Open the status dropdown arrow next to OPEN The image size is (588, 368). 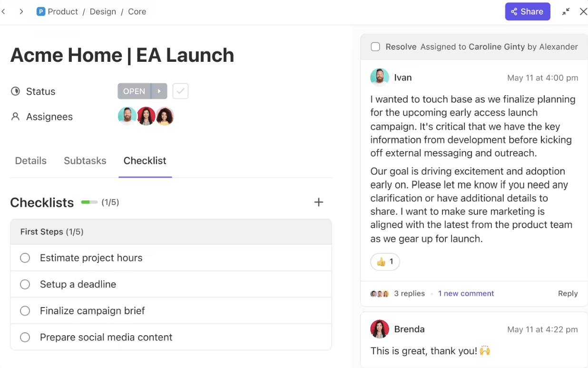(x=159, y=91)
